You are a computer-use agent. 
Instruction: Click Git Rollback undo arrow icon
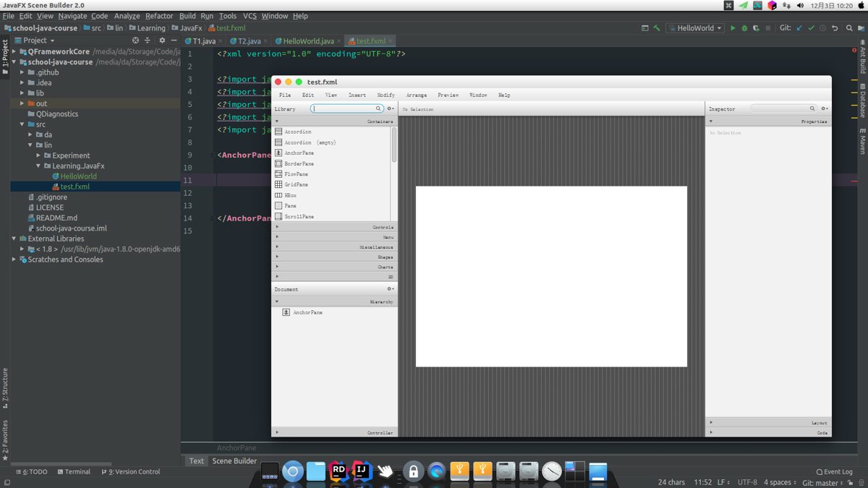[x=835, y=28]
